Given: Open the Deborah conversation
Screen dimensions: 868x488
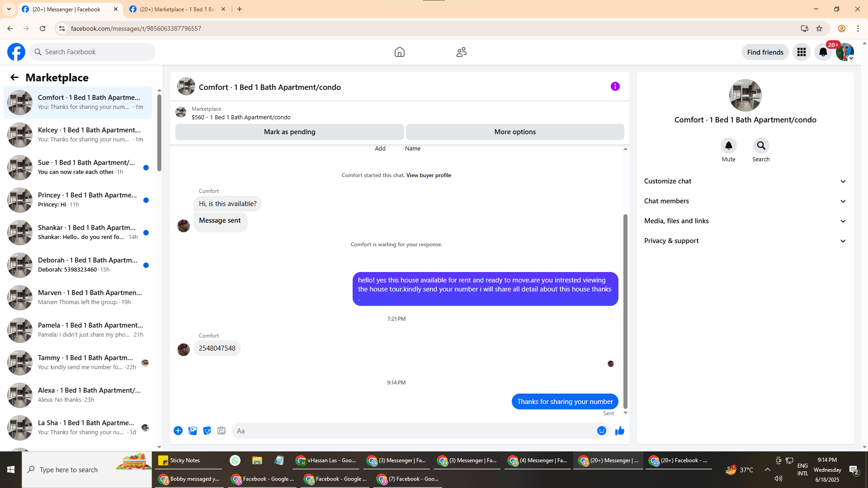Looking at the screenshot, I should pos(78,265).
